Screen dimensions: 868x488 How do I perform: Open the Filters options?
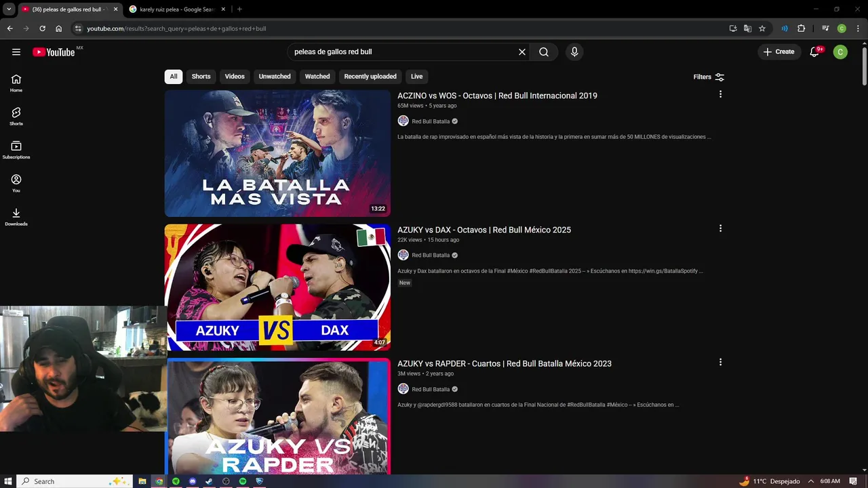click(709, 77)
